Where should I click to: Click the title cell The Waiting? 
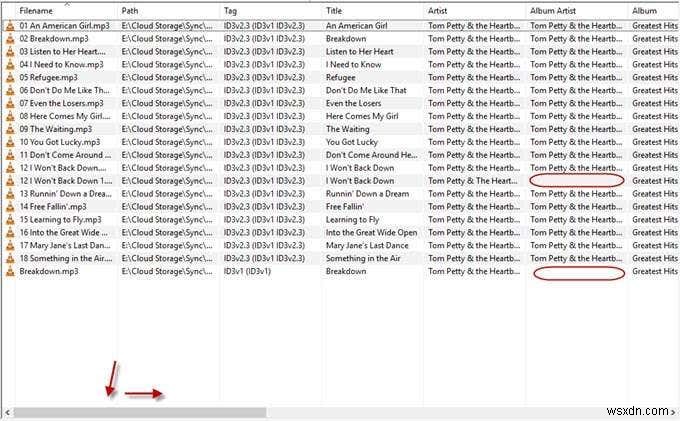pos(348,130)
